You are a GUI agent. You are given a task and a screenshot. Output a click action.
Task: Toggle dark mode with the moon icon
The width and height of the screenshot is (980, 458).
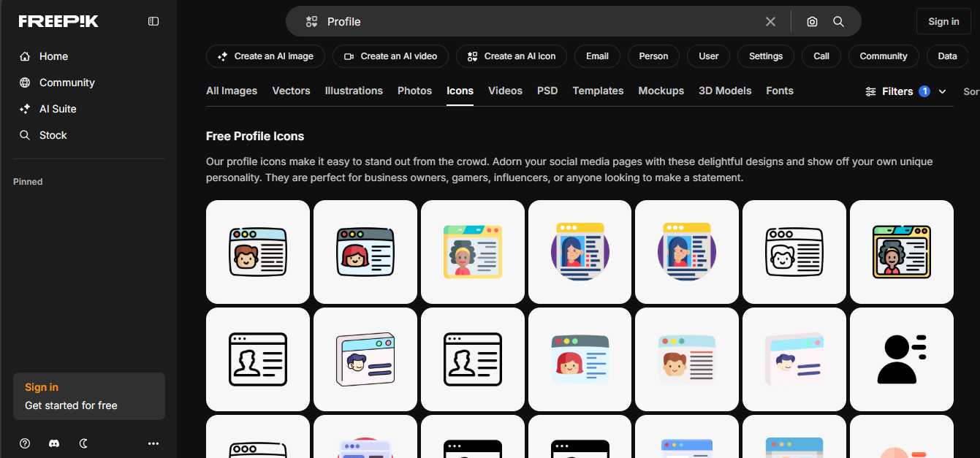tap(83, 443)
